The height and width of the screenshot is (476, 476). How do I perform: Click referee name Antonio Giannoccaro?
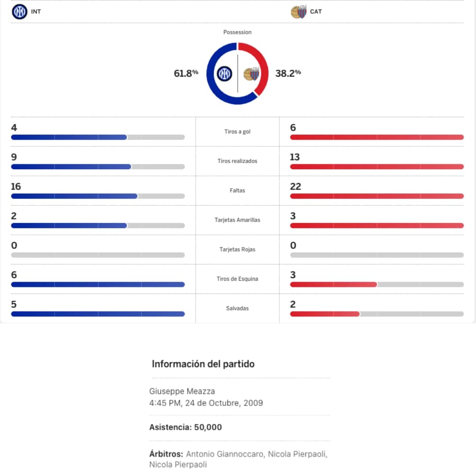(x=224, y=454)
